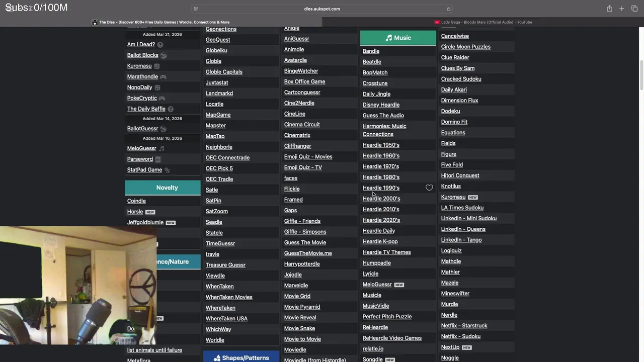
Task: Open the Heardle TV Themes link
Action: (x=386, y=252)
